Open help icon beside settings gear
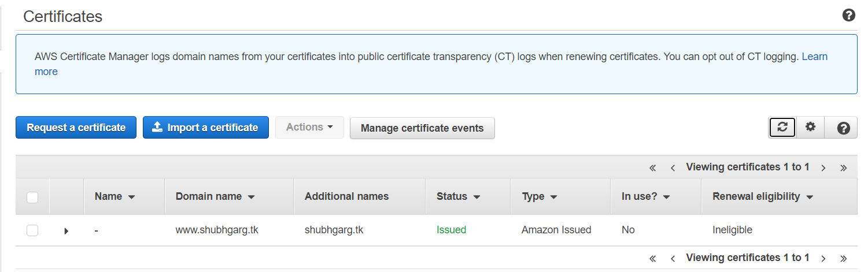The width and height of the screenshot is (868, 272). tap(843, 128)
